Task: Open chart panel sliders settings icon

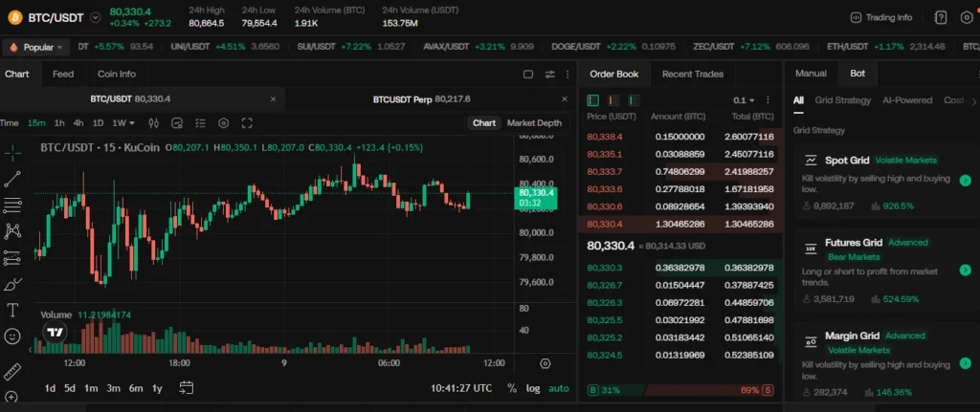Action: pos(550,75)
